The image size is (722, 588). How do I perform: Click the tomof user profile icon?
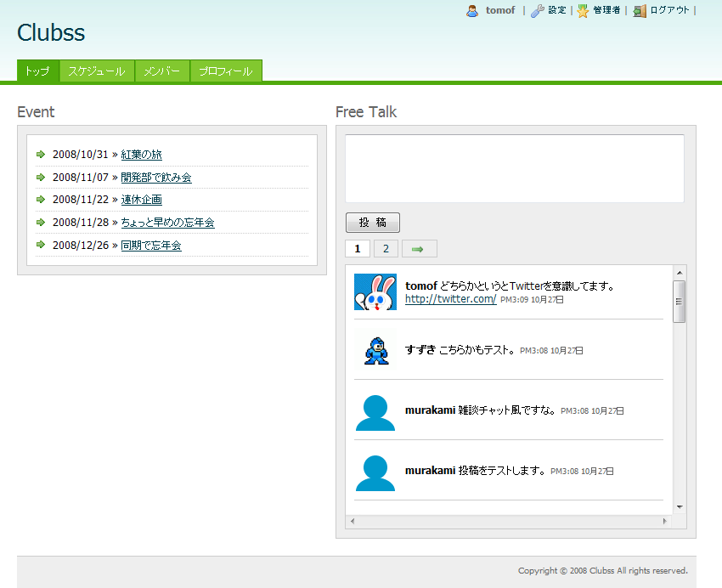pos(472,11)
